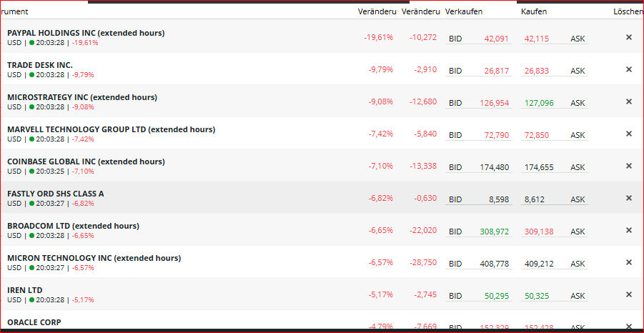This screenshot has height=333, width=644.
Task: Sell MicroStrategy at BID 126,954
Action: click(495, 103)
